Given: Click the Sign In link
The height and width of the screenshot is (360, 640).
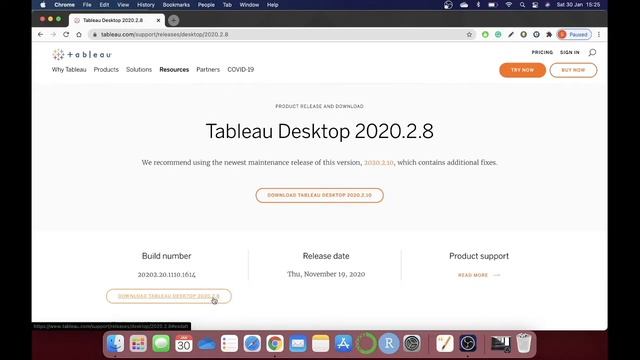Looking at the screenshot, I should click(570, 52).
